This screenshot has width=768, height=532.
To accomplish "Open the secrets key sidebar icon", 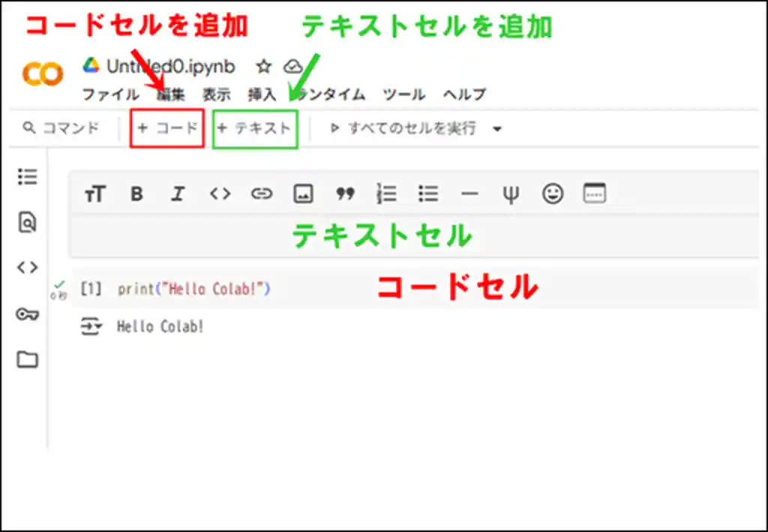I will click(28, 314).
